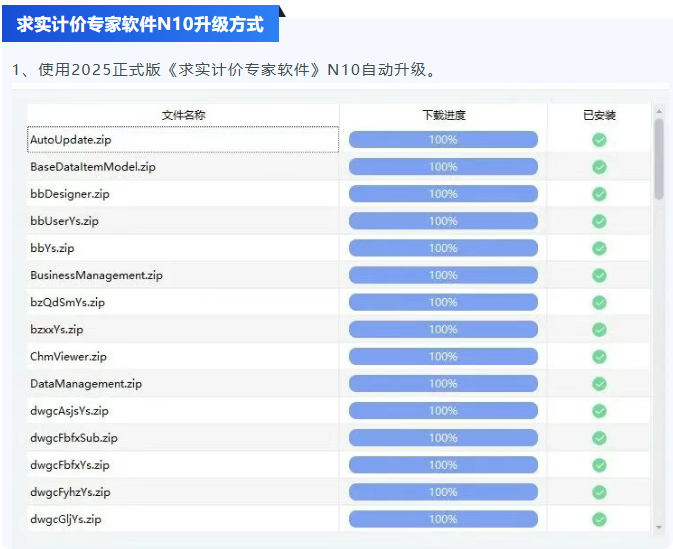
Task: Click the 下载进度 column header
Action: tap(443, 115)
